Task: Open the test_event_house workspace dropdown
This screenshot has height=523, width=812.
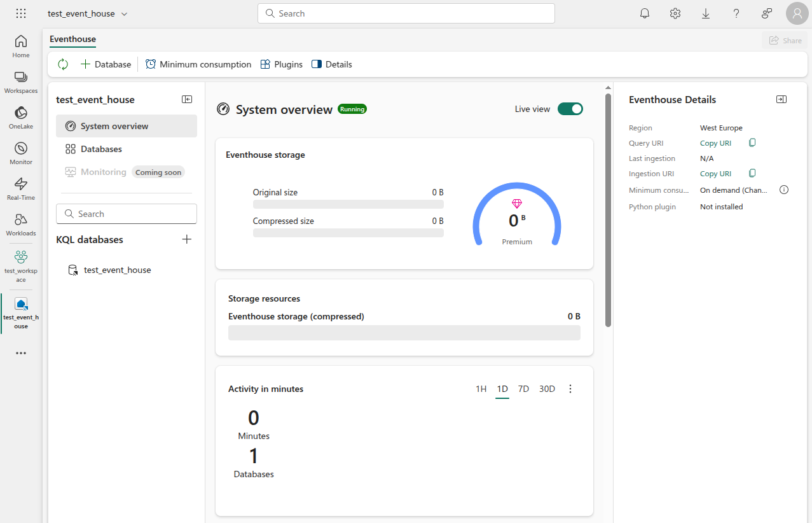Action: [x=124, y=13]
